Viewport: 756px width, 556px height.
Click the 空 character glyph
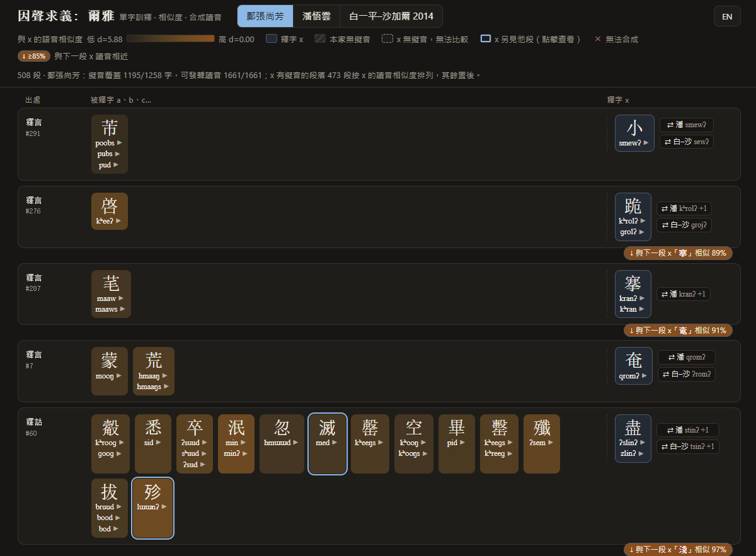[x=414, y=428]
